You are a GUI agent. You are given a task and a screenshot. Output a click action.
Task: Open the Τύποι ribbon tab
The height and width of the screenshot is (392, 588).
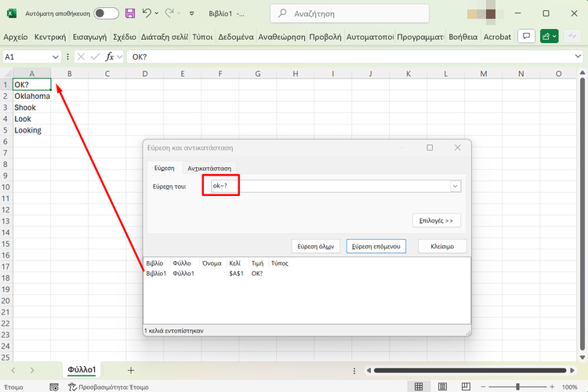click(202, 37)
